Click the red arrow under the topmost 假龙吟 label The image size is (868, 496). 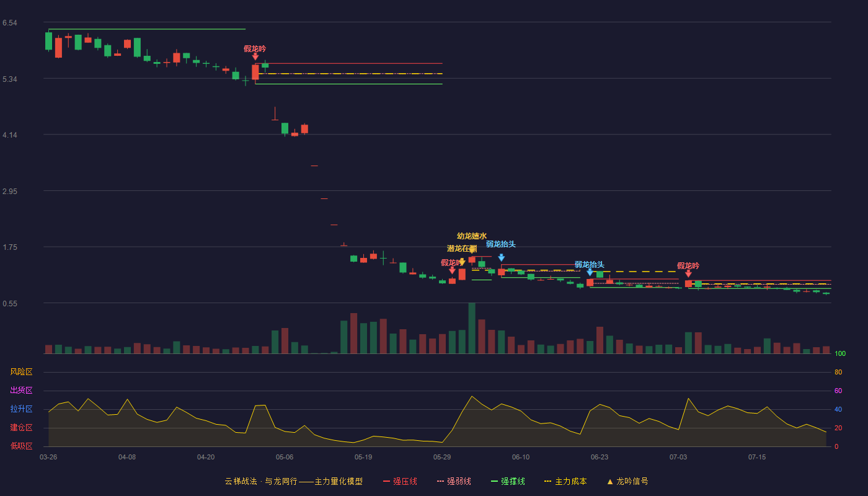point(255,56)
